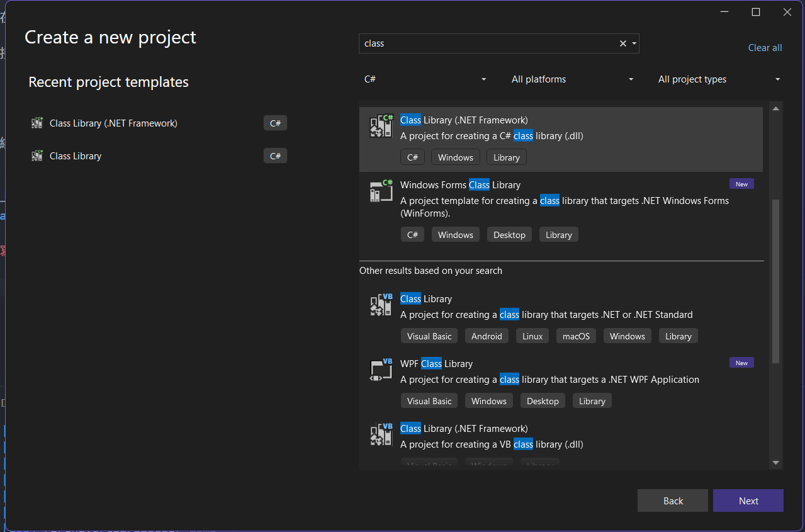Click the VB Class Library template icon
This screenshot has height=532, width=805.
pyautogui.click(x=381, y=305)
